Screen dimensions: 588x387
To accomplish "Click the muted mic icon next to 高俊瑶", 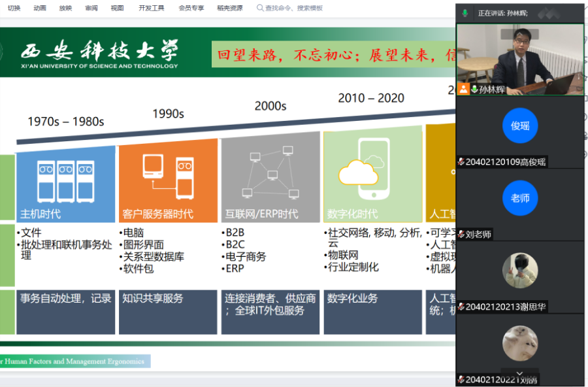I will click(x=461, y=162).
